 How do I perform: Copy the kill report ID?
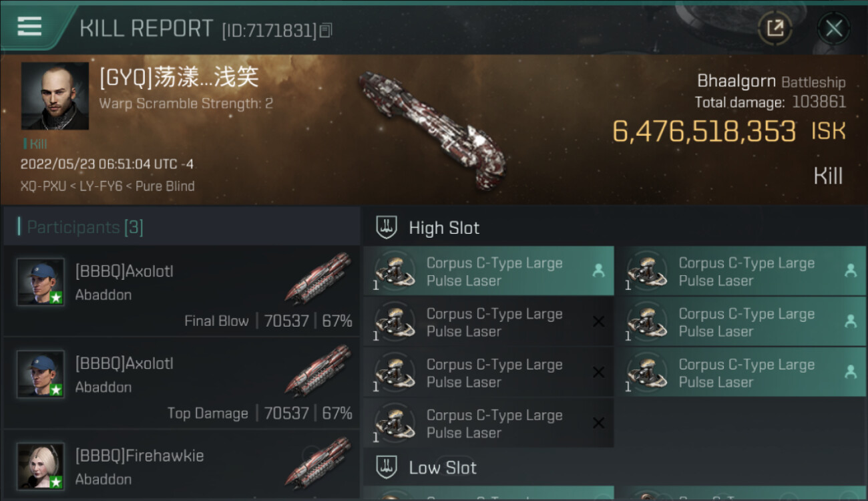[x=326, y=30]
